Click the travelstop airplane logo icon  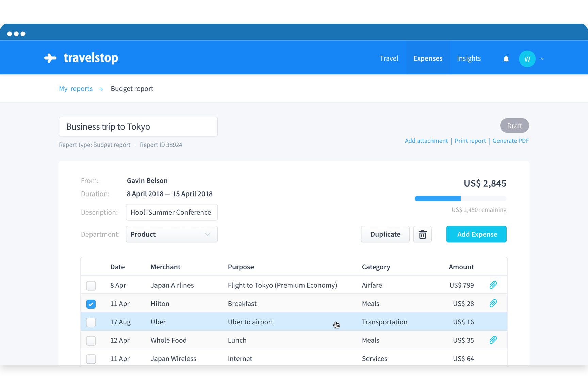[50, 58]
